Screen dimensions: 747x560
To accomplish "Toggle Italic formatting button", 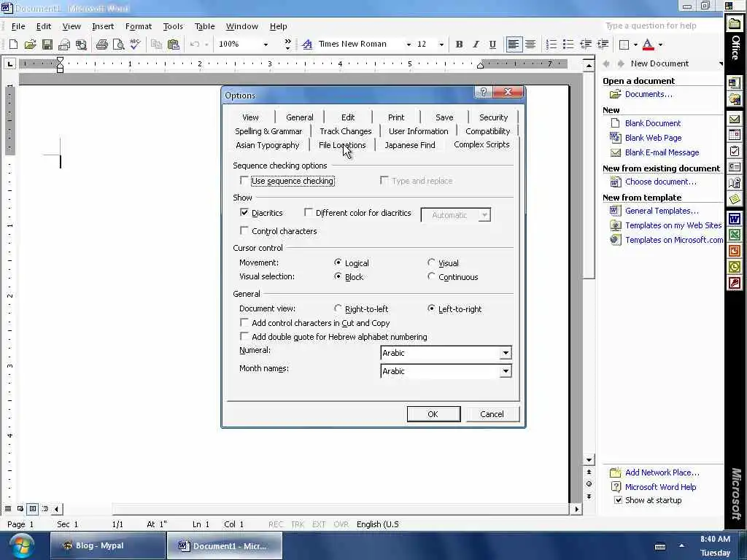I will click(x=476, y=44).
